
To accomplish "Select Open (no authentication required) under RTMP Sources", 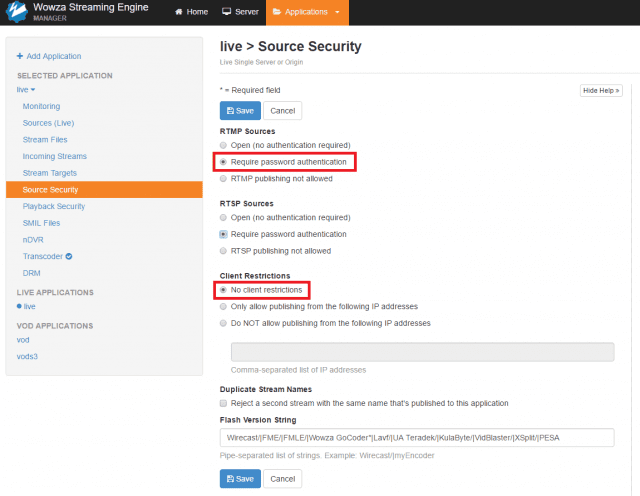I will click(x=223, y=145).
